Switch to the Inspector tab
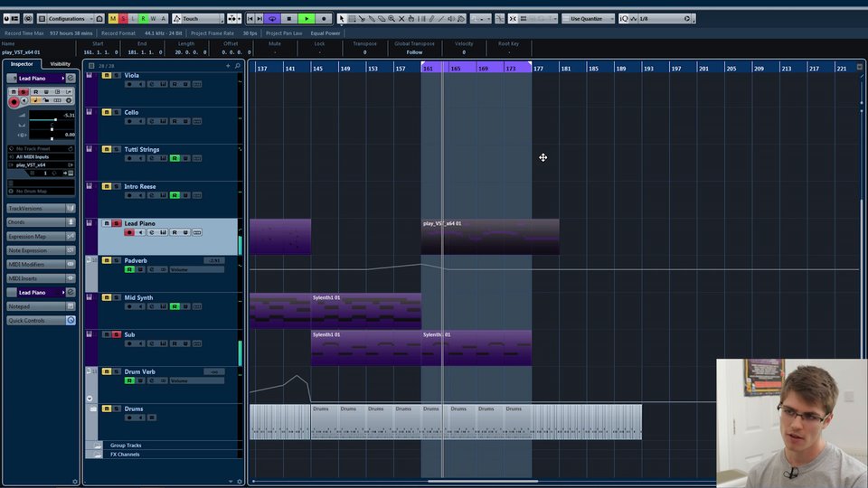 [22, 64]
